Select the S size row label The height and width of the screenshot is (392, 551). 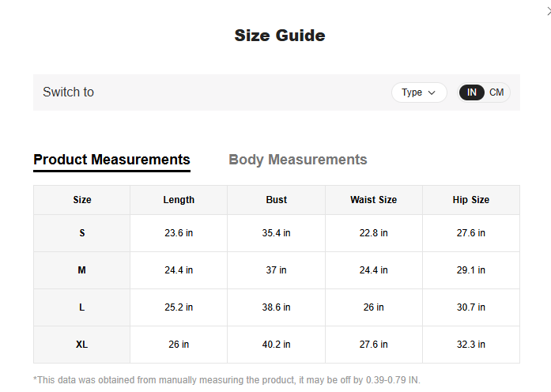tap(82, 233)
